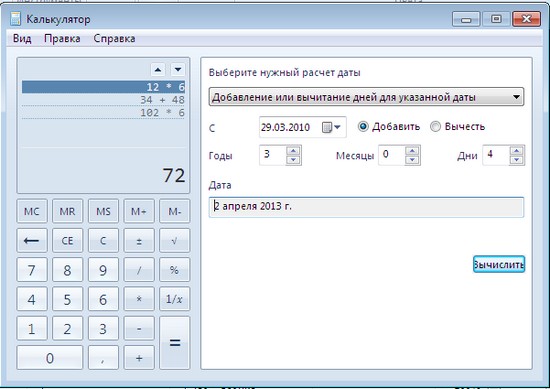Maximize the Калькулятор window
550x389 pixels.
pyautogui.click(x=496, y=19)
